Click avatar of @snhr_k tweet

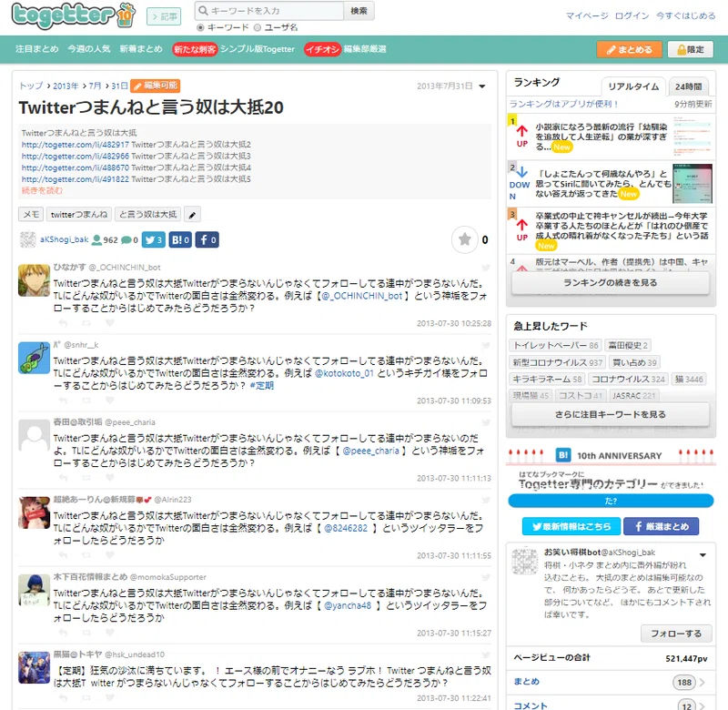click(34, 358)
